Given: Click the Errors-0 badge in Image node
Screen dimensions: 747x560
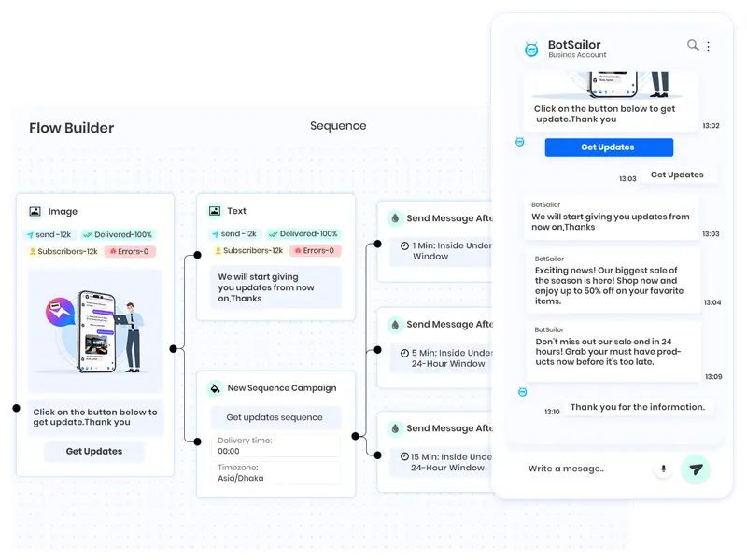Looking at the screenshot, I should click(x=131, y=251).
